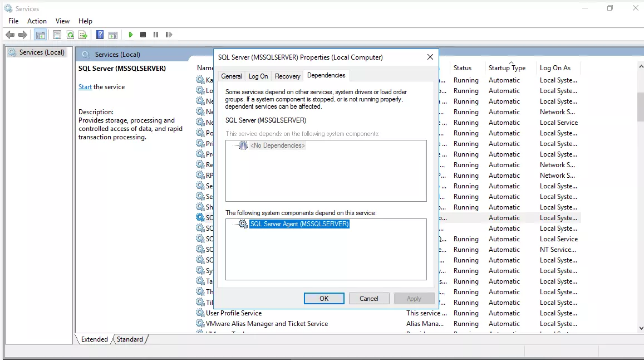Sort by the Startup Type column header
644x360 pixels.
pos(511,68)
